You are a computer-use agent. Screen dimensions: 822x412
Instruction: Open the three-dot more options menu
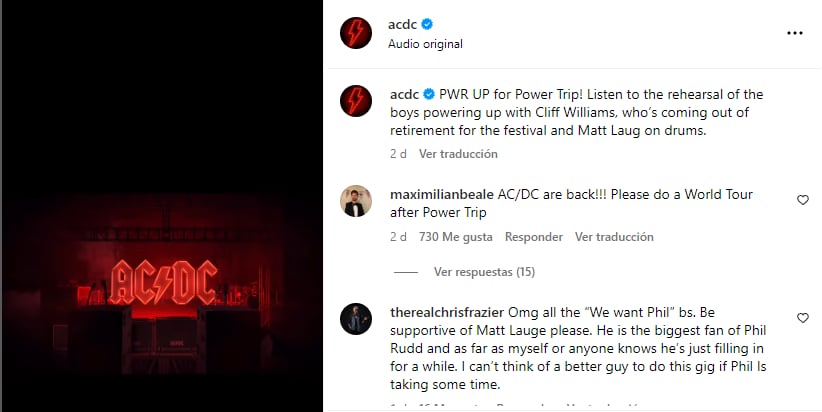point(795,33)
